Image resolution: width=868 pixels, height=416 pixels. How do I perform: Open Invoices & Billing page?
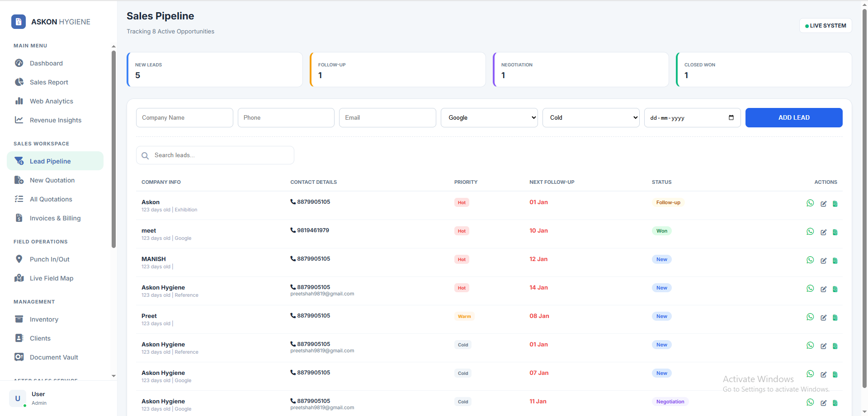(55, 218)
